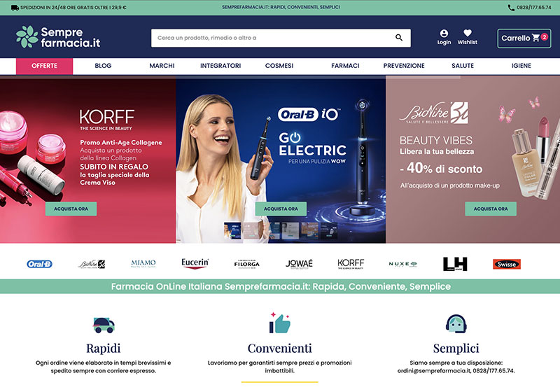This screenshot has width=560, height=392.
Task: Click the Rapidi delivery van icon
Action: coord(104,325)
